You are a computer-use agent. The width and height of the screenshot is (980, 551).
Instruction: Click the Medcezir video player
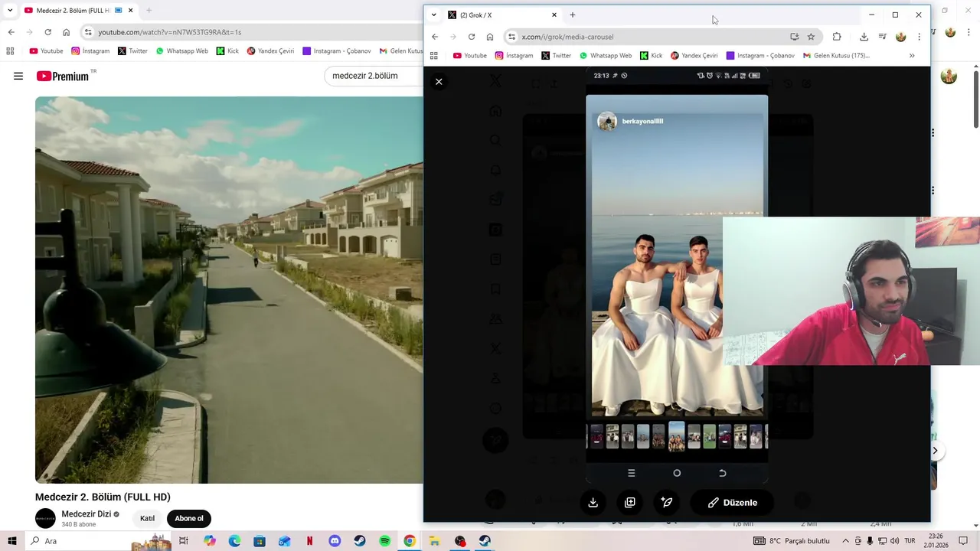[229, 289]
